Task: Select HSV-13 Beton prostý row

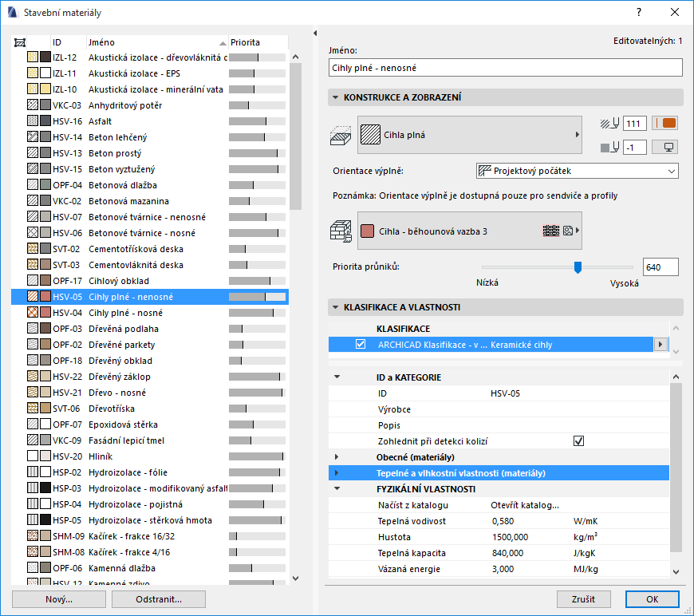Action: (150, 152)
